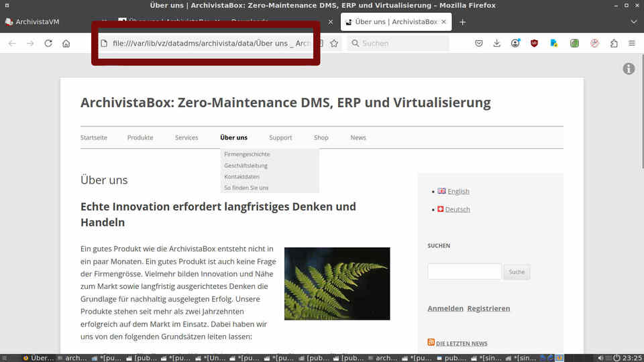Click the info icon at page corner

(629, 68)
